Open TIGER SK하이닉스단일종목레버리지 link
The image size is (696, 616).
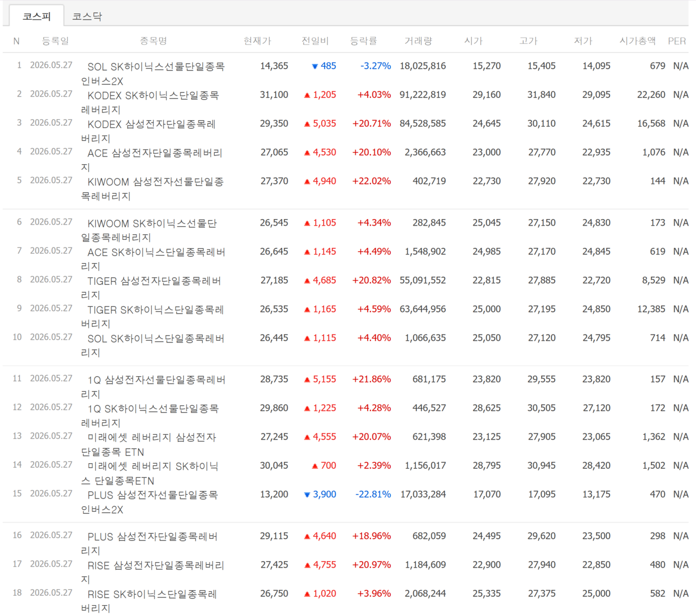[x=153, y=317]
